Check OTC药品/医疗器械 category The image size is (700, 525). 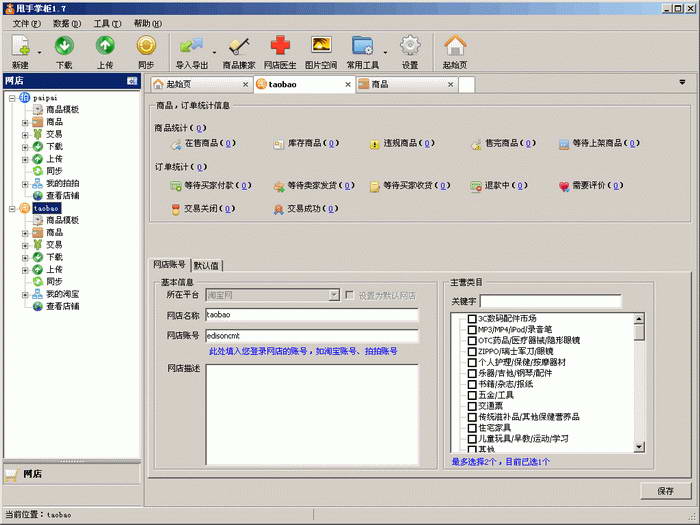tap(472, 341)
